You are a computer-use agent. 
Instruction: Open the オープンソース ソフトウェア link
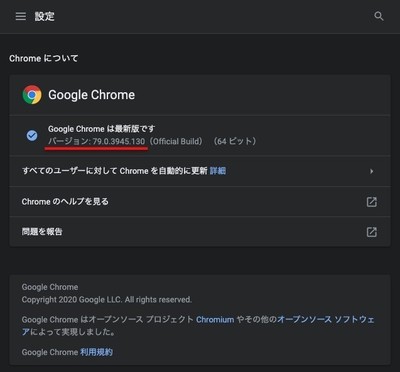[198, 326]
